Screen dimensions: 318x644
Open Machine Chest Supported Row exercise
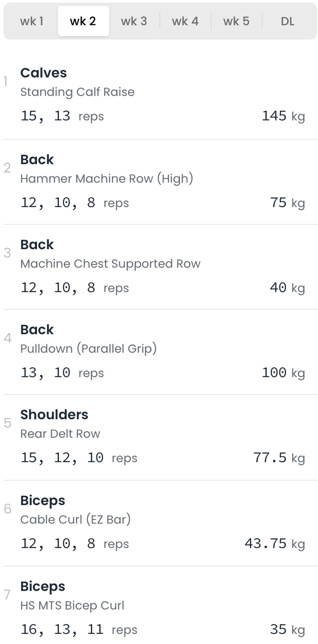pos(110,264)
